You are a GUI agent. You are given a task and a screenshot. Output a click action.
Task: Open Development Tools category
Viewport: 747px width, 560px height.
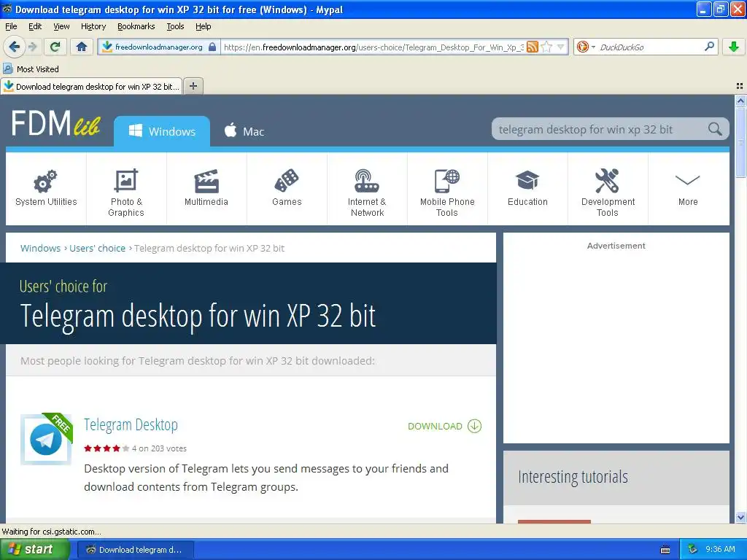coord(608,189)
